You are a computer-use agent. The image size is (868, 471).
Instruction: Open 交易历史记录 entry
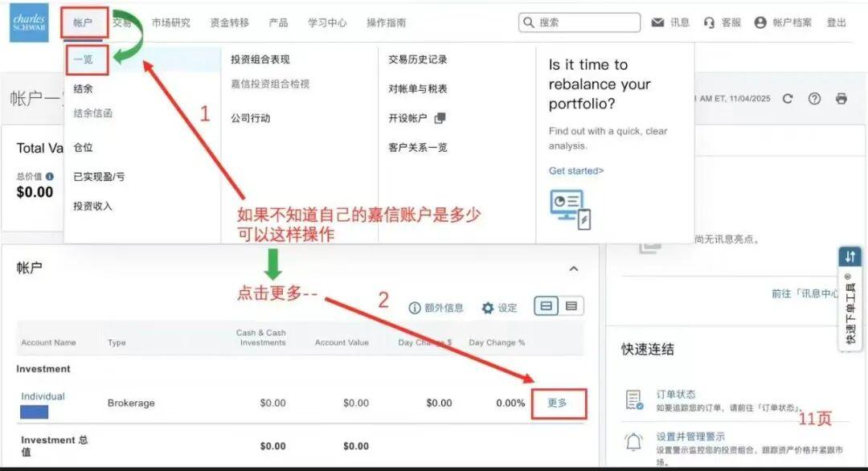(417, 59)
